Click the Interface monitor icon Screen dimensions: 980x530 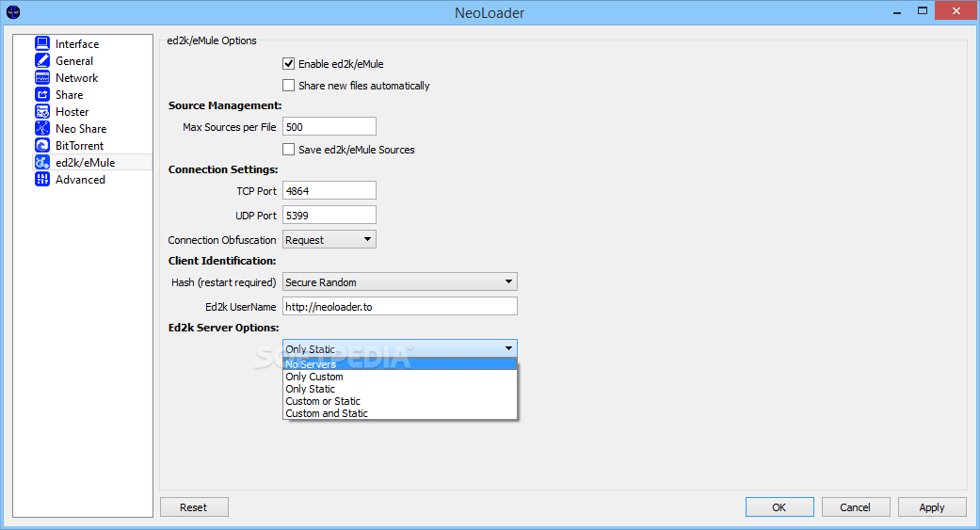(x=41, y=43)
